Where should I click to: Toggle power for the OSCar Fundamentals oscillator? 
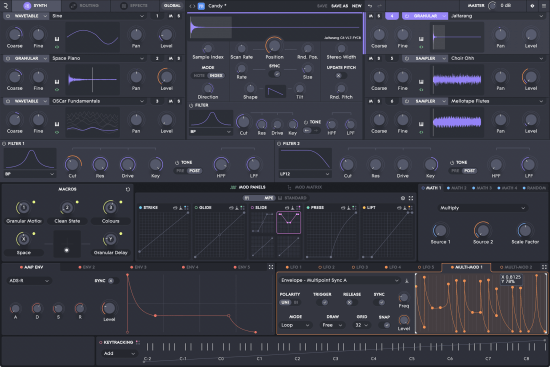point(8,101)
